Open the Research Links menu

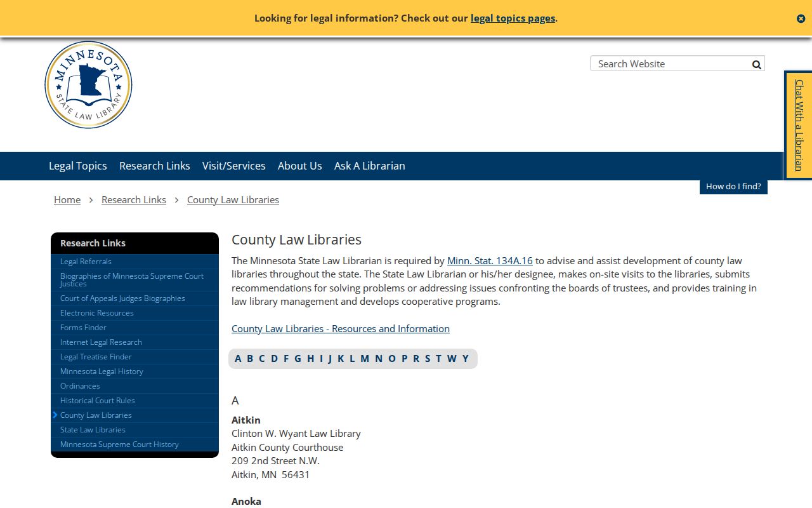point(155,166)
